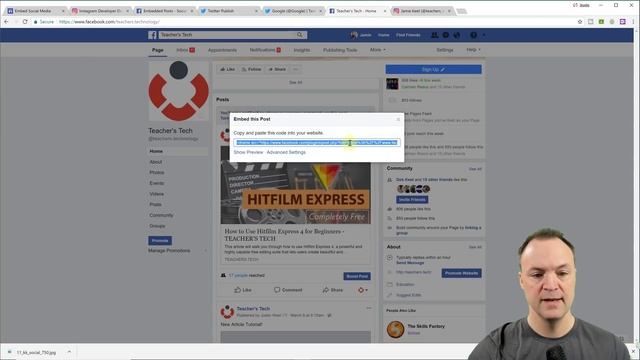Expand the account dropdown arrow in header
Image resolution: width=640 pixels, height=360 pixels.
[484, 35]
